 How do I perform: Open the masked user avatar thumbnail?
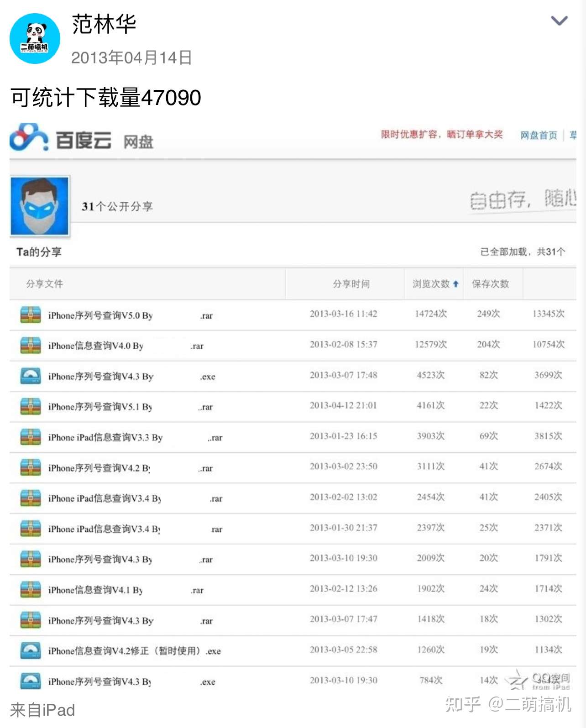(40, 206)
